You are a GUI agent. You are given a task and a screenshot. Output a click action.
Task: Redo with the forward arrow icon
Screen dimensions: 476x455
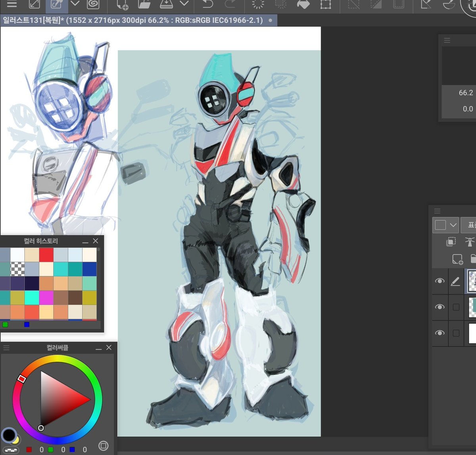point(230,4)
